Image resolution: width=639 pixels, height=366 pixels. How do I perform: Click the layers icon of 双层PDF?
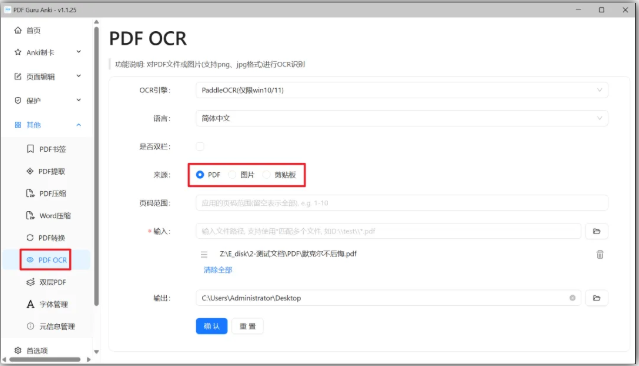pos(30,282)
